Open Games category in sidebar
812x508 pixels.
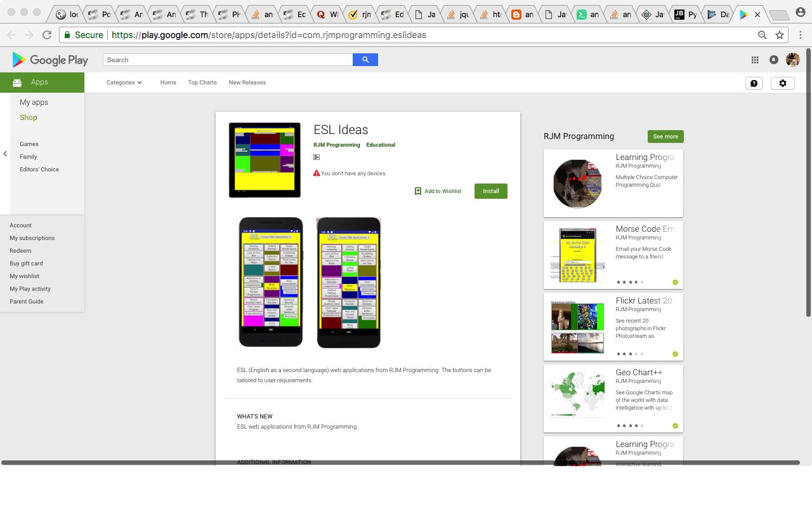tap(29, 144)
